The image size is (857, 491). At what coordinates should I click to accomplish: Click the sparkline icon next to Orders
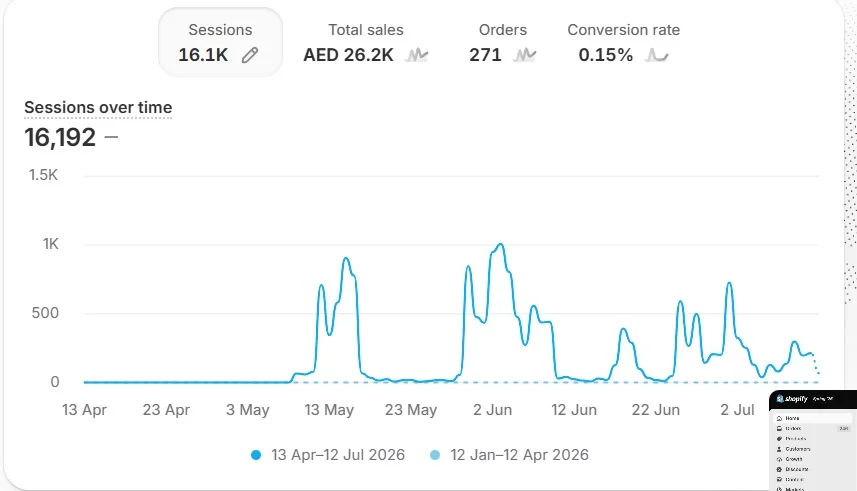(x=525, y=55)
